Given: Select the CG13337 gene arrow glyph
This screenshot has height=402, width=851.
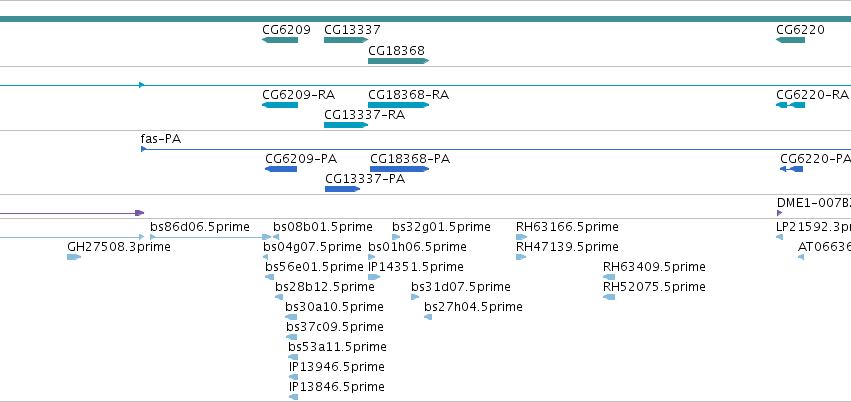Looking at the screenshot, I should [346, 40].
